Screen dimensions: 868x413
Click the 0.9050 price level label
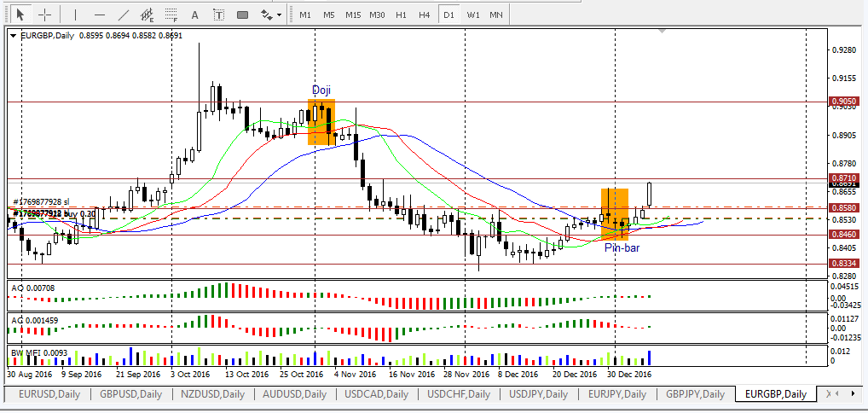pos(844,102)
